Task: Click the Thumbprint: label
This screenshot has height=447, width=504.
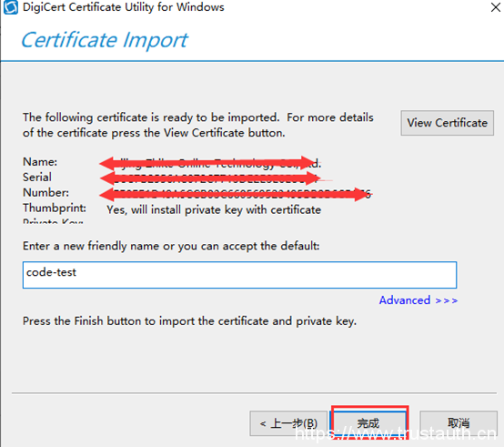Action: (55, 208)
